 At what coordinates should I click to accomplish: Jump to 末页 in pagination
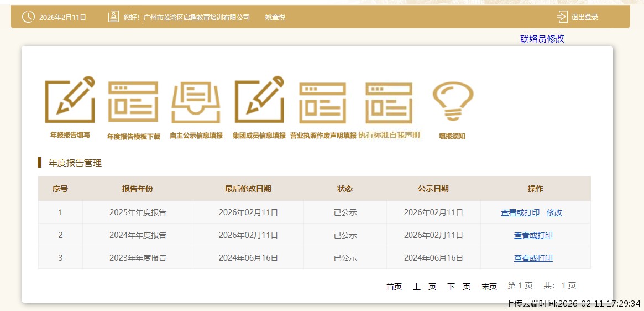pyautogui.click(x=489, y=286)
